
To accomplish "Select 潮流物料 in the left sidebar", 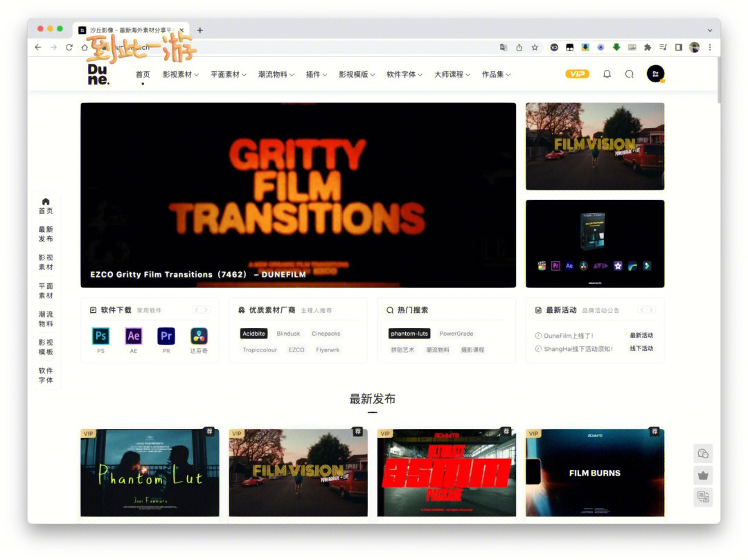I will (x=46, y=319).
